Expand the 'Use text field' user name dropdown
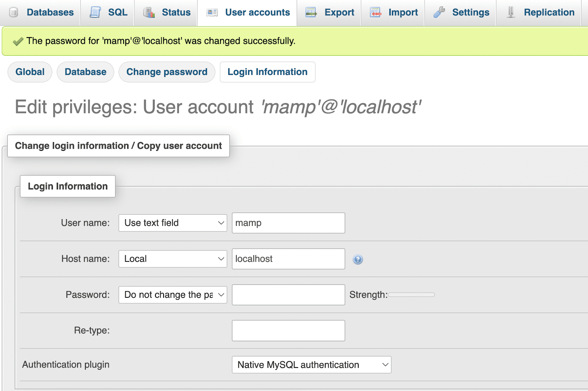The image size is (588, 391). pyautogui.click(x=173, y=223)
